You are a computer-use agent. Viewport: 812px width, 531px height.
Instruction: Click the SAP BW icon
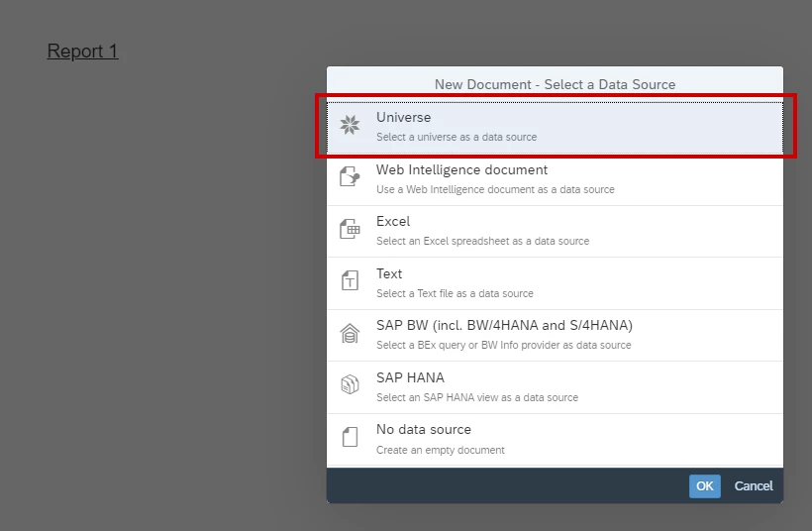coord(350,333)
